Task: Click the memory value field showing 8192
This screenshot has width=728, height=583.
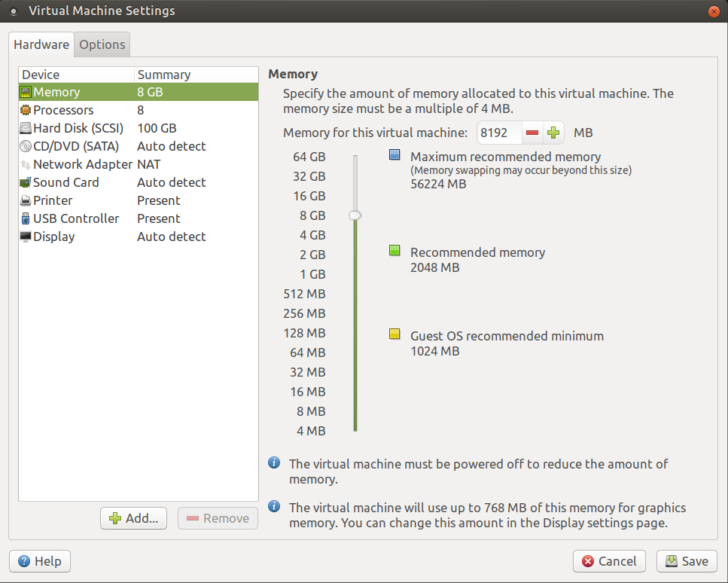Action: [x=500, y=133]
